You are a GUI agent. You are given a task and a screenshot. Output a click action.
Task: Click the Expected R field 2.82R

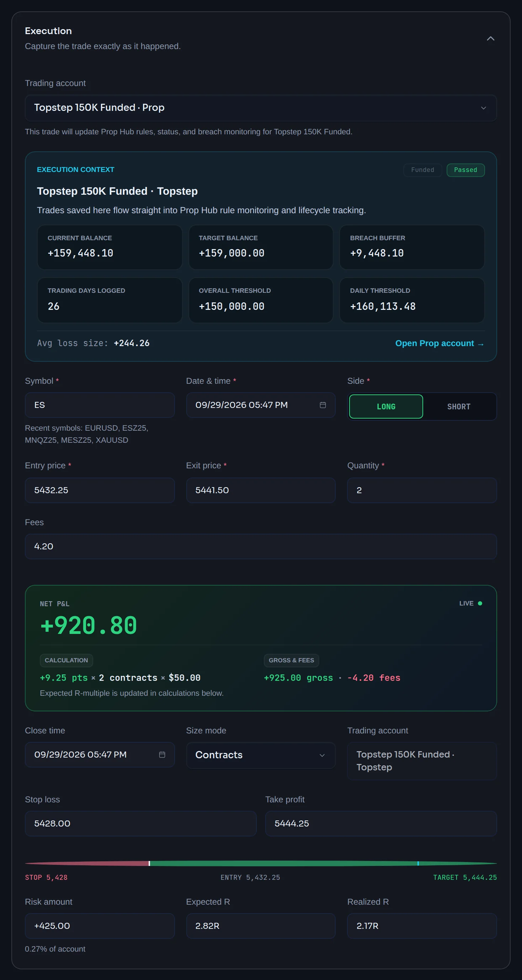[261, 926]
